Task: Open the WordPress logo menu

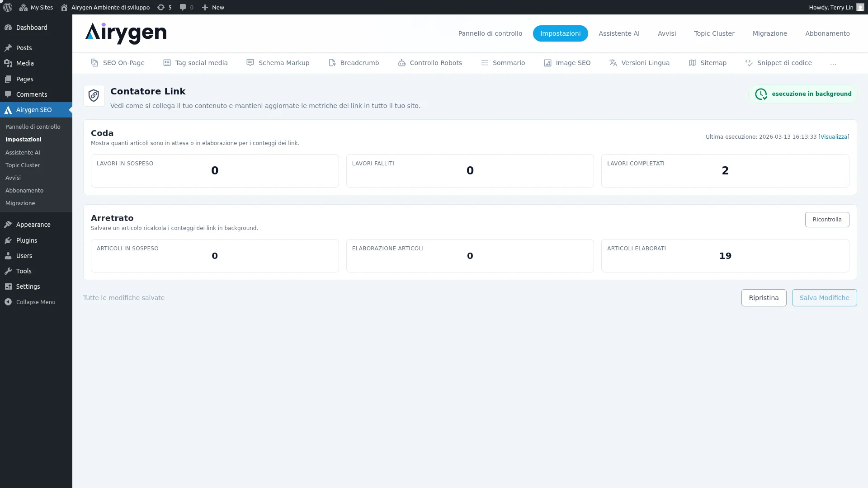Action: (x=8, y=7)
